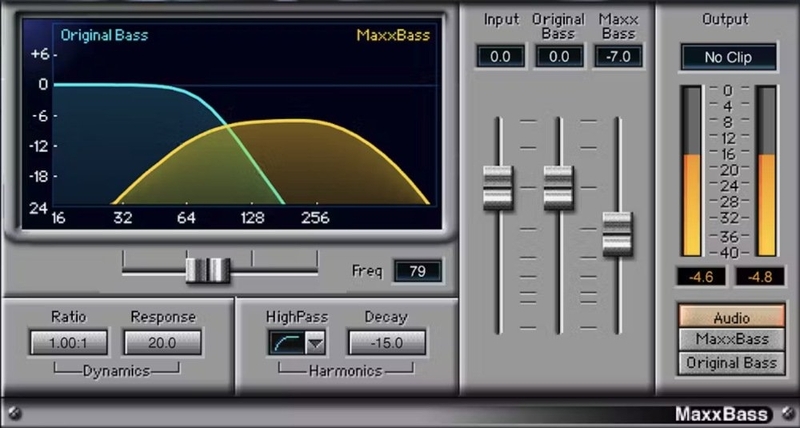Click the frequency slider handle under graph
Screen dimensions: 800x428
[208, 270]
